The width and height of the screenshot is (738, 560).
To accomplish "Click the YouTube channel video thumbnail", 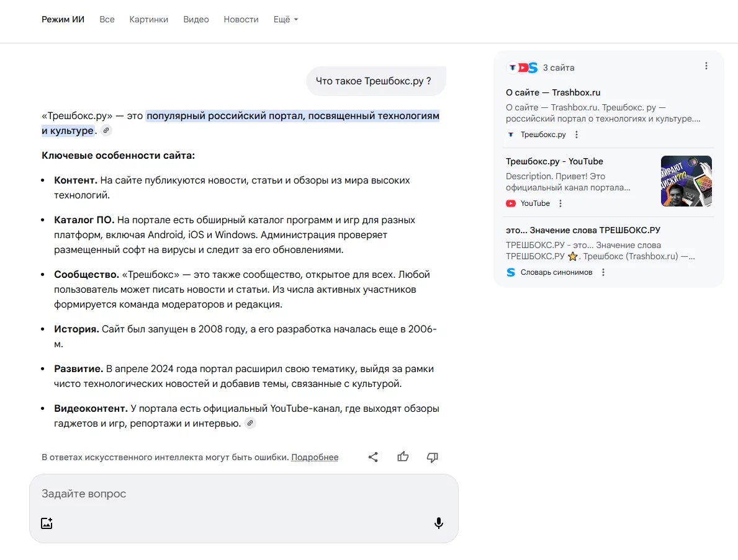I will pos(686,180).
